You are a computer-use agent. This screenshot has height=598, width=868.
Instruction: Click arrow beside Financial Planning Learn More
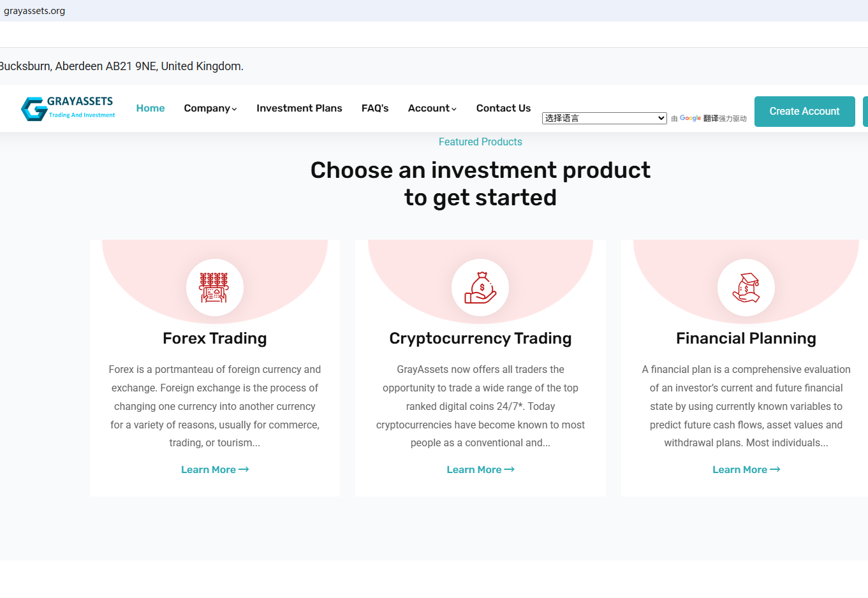pyautogui.click(x=775, y=469)
